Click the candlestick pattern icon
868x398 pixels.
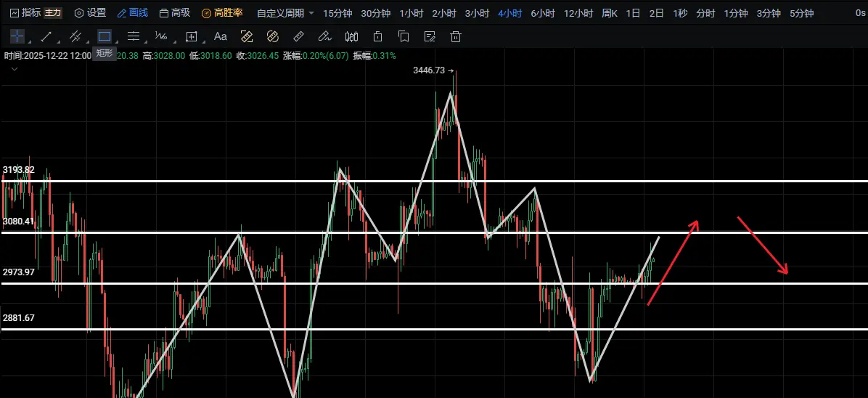(x=351, y=36)
